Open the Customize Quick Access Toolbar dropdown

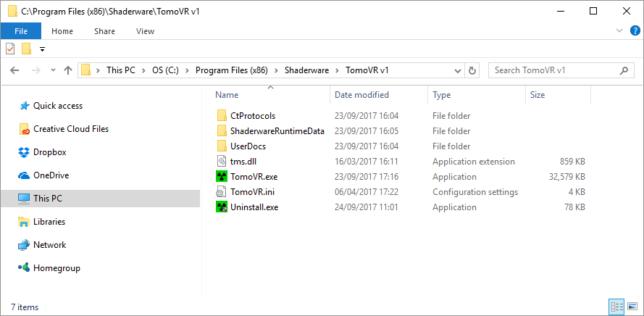click(42, 50)
